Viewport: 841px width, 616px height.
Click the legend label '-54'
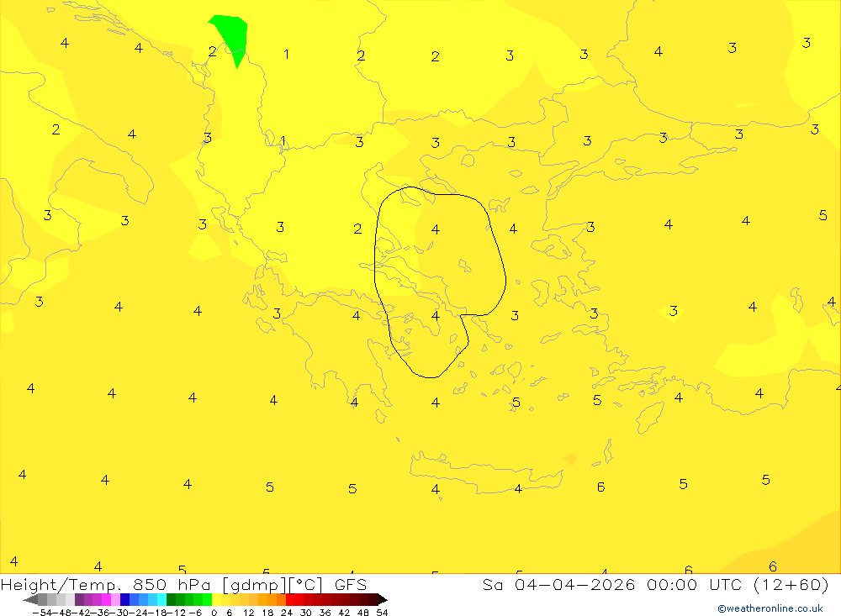click(x=42, y=613)
